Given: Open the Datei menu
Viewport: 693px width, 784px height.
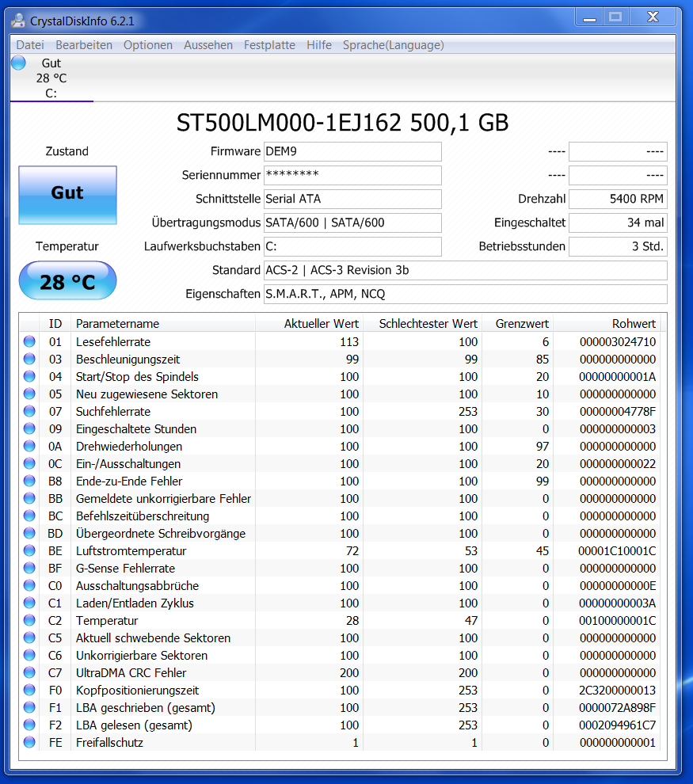Looking at the screenshot, I should pos(30,45).
